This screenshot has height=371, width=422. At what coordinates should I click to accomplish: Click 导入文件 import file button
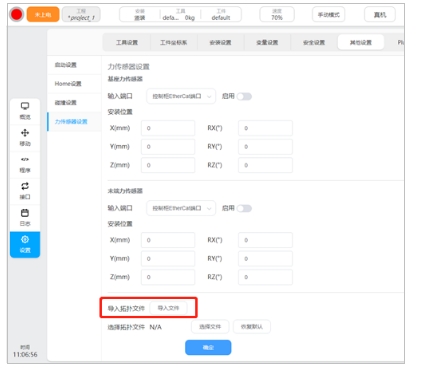(168, 308)
